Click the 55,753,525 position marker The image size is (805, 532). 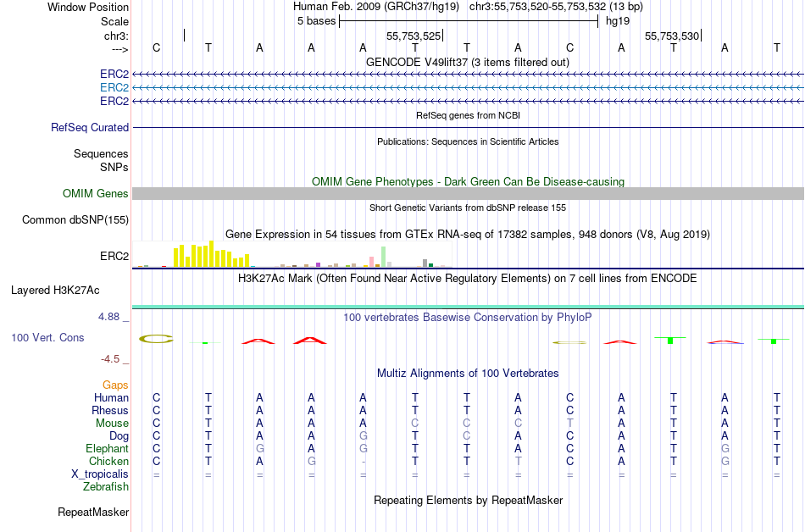coord(414,36)
